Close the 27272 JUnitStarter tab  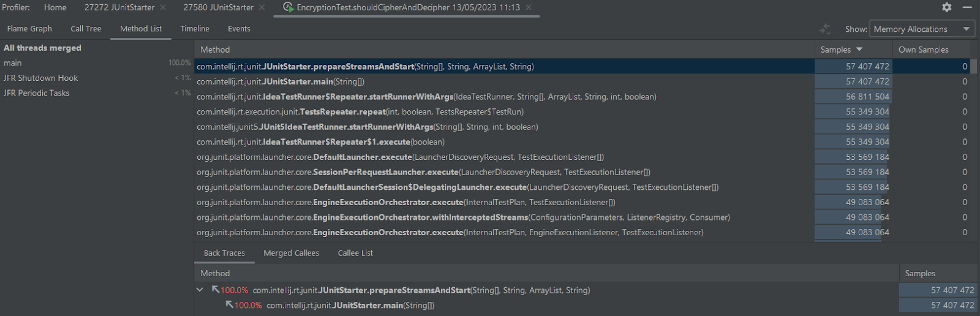point(163,7)
